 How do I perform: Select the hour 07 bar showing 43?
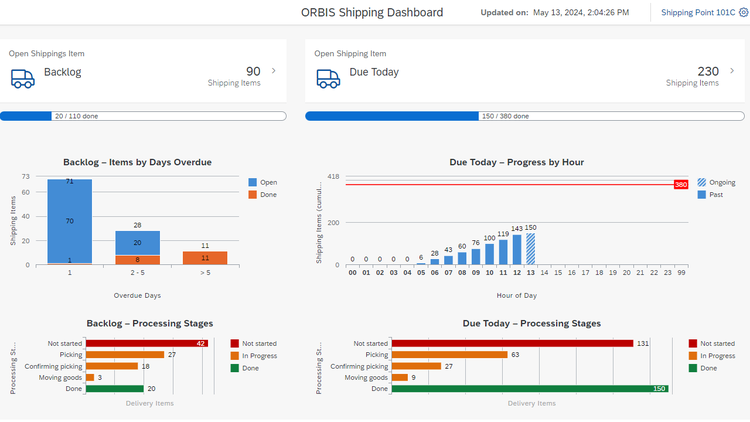[448, 260]
